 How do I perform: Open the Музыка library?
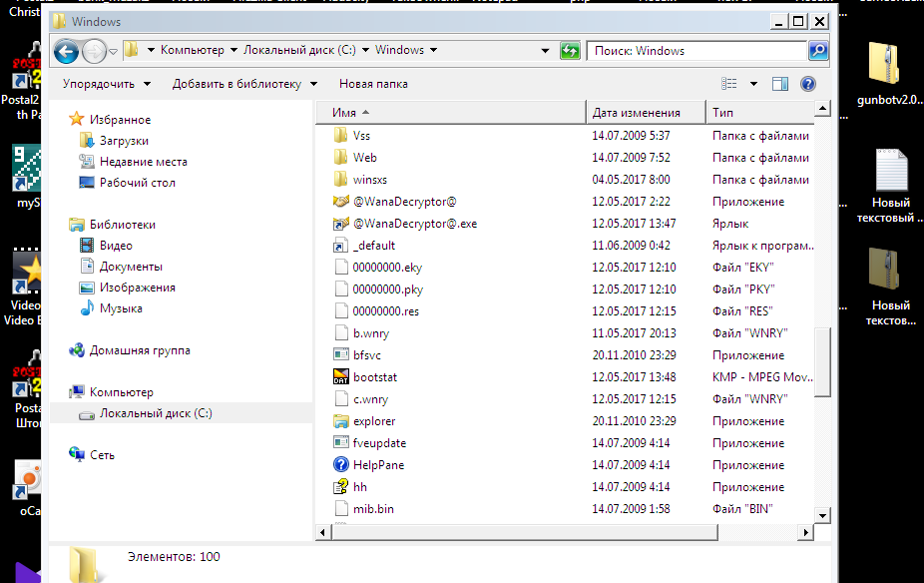click(x=121, y=308)
